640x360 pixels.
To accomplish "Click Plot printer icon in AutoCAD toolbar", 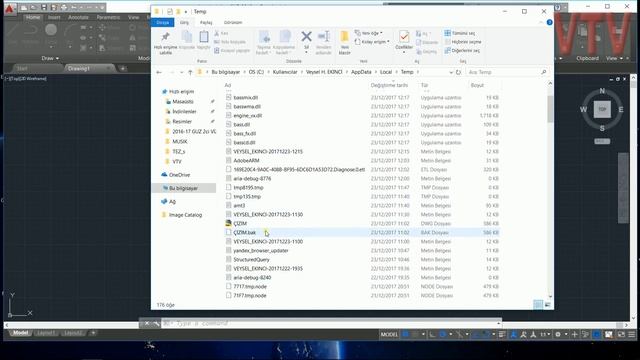I will (x=64, y=8).
